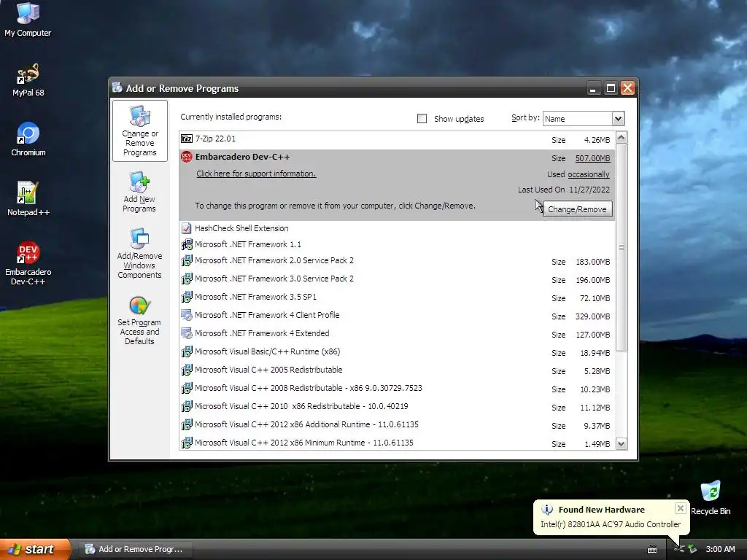Click .NET Framework 2.0 SP2 list icon
747x560 pixels.
187,261
